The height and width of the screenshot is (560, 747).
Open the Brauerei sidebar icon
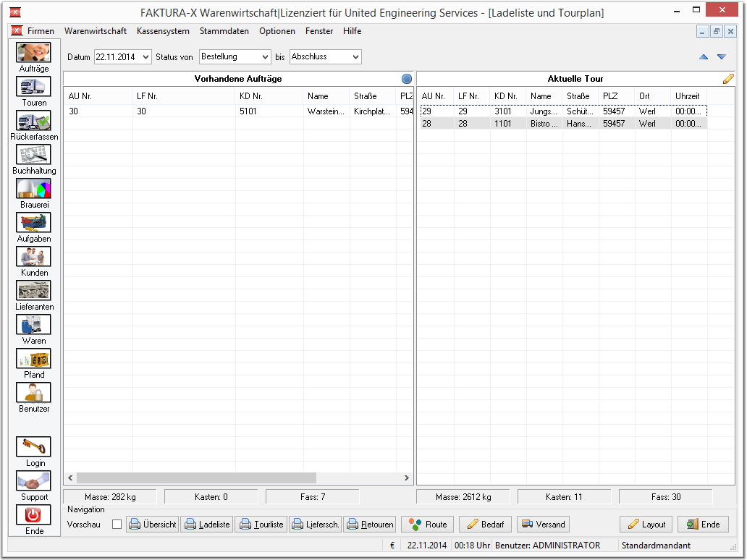[33, 189]
